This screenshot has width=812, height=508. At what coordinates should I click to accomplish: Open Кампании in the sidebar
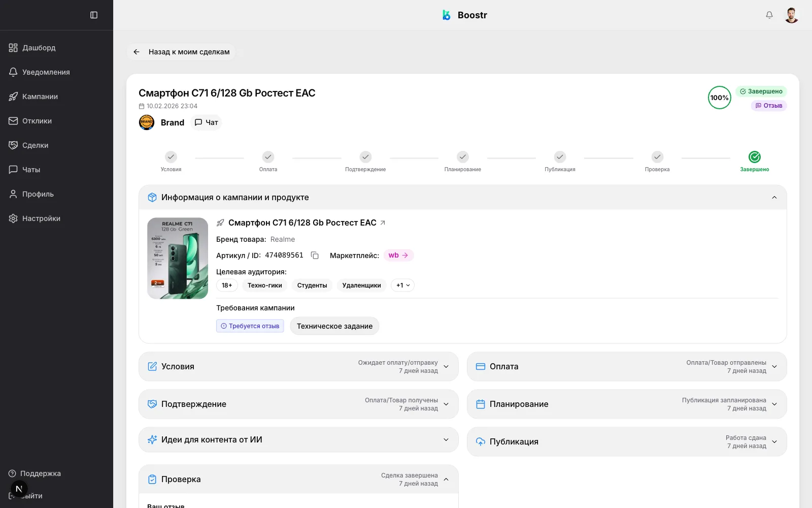point(40,97)
